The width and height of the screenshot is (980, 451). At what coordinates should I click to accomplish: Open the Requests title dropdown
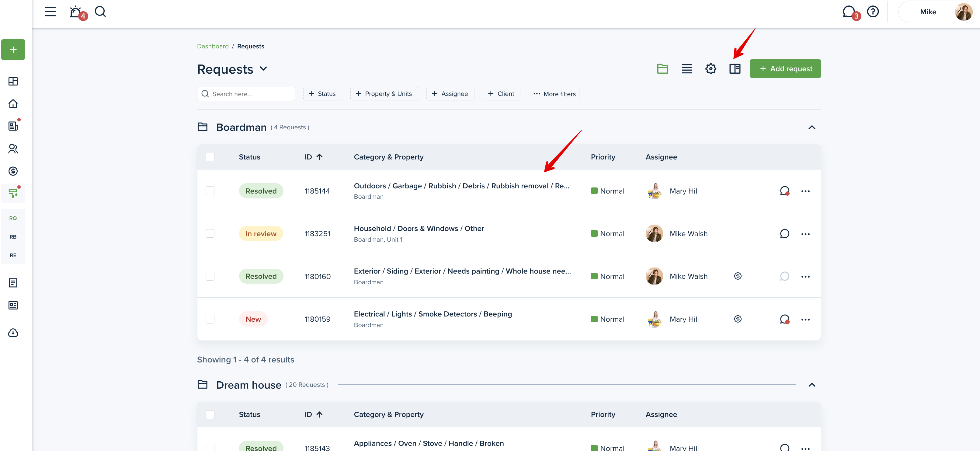[x=263, y=69]
